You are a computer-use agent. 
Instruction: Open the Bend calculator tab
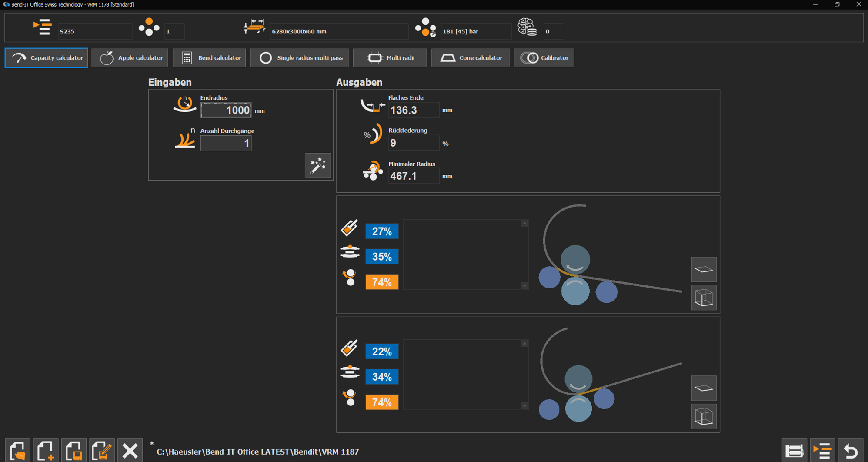click(209, 58)
